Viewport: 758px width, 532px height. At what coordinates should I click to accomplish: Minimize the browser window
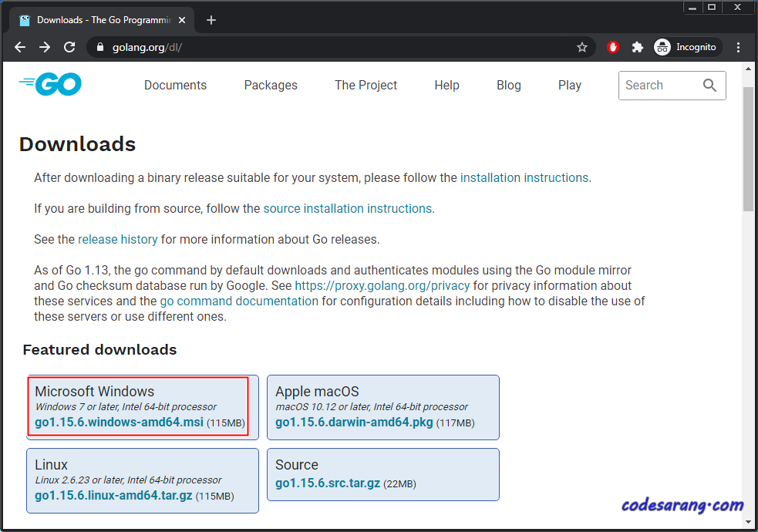692,7
